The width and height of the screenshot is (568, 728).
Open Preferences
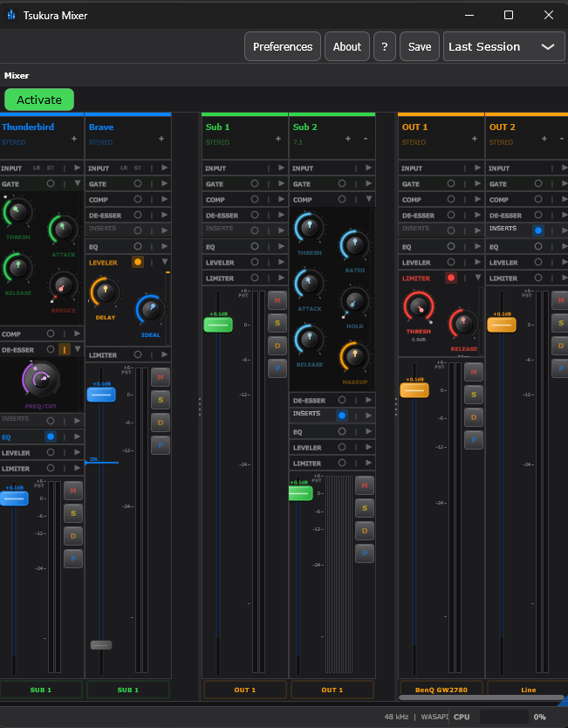point(283,46)
